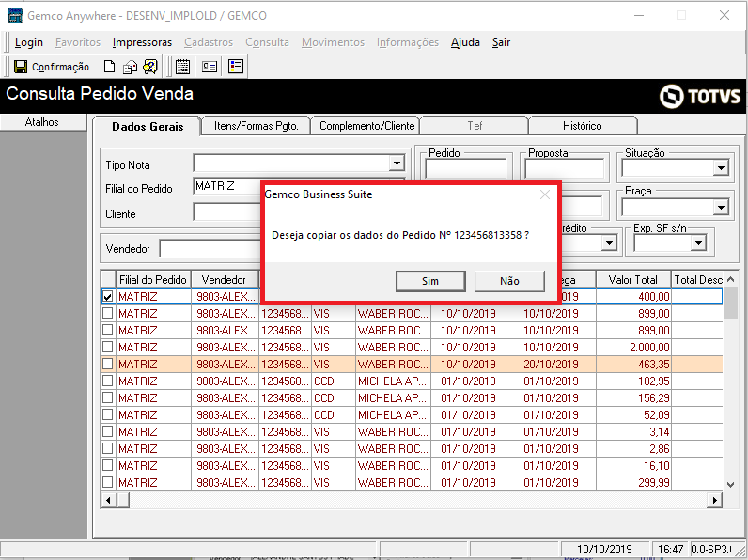Sort by Vendedor column header

(x=225, y=279)
